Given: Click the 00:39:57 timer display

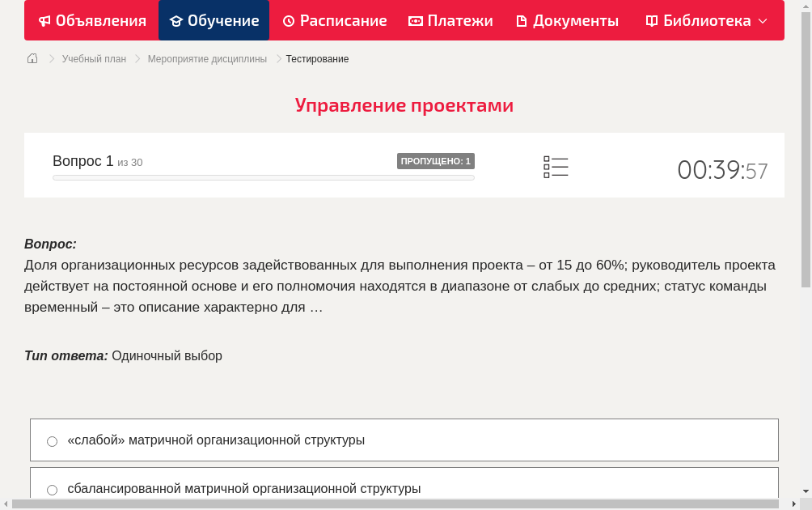Looking at the screenshot, I should point(722,170).
